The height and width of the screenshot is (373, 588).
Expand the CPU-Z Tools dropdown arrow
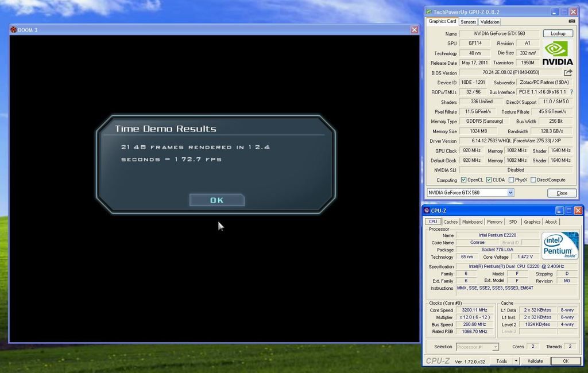(x=516, y=361)
